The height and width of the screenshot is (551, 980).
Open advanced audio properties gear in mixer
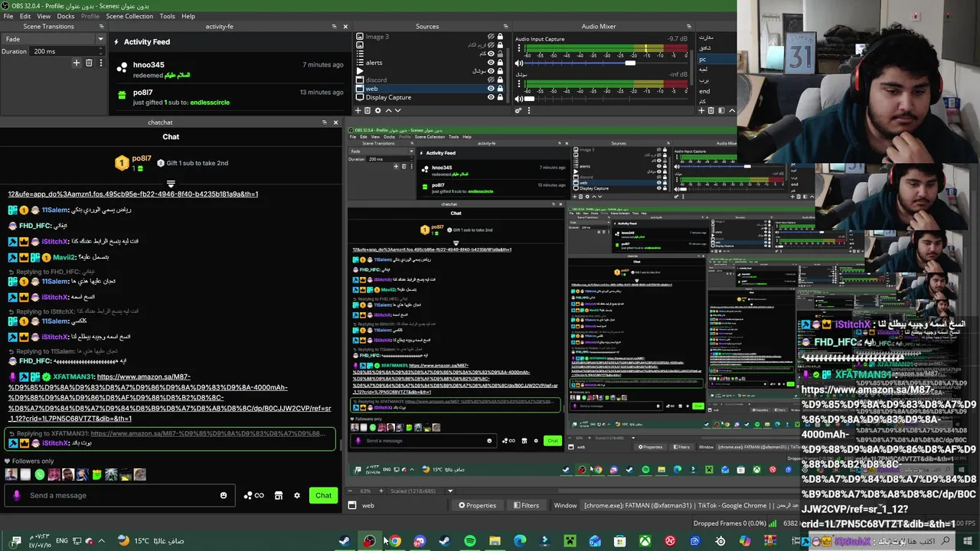(x=518, y=110)
